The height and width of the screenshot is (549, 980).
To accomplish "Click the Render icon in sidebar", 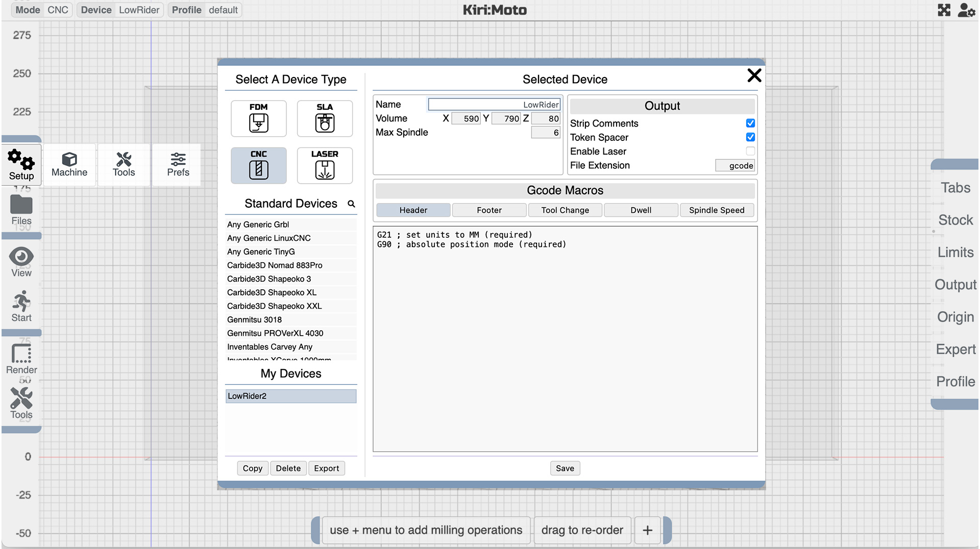I will (21, 359).
